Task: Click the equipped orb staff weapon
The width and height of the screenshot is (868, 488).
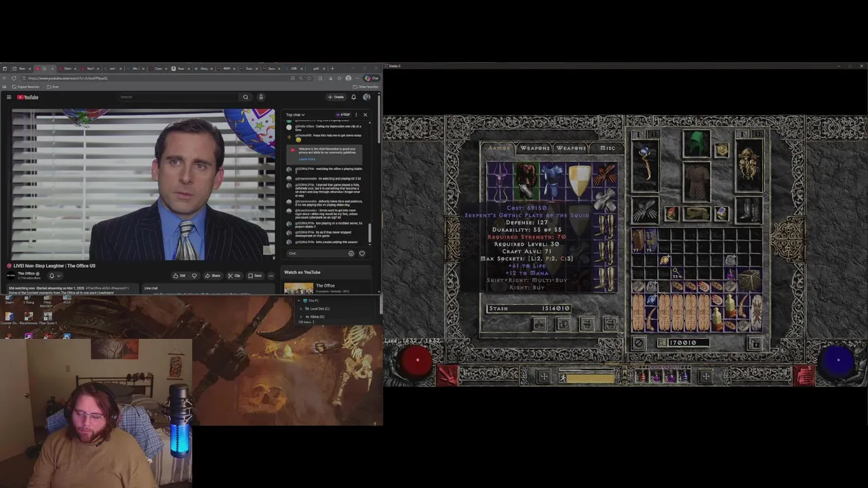Action: pos(645,165)
